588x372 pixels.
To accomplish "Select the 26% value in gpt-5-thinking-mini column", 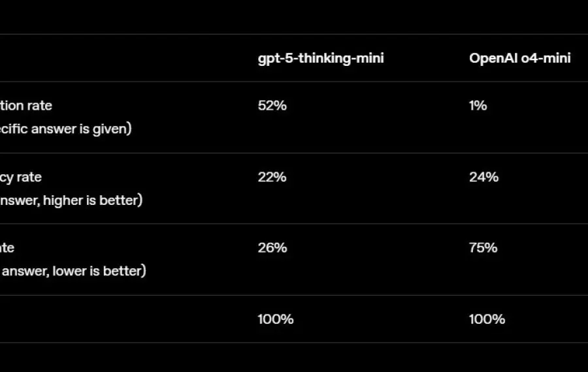I will (272, 247).
